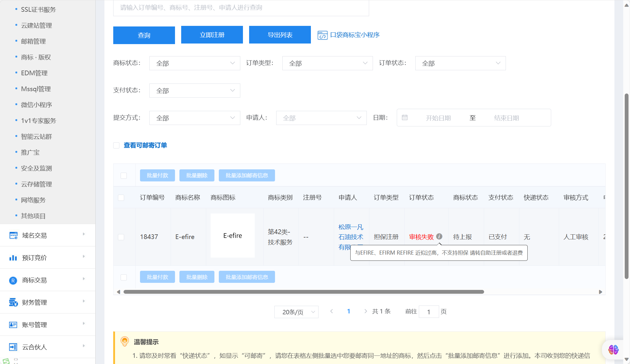Open the 商标状态 dropdown
Screen dimensions: 630x364
(194, 63)
